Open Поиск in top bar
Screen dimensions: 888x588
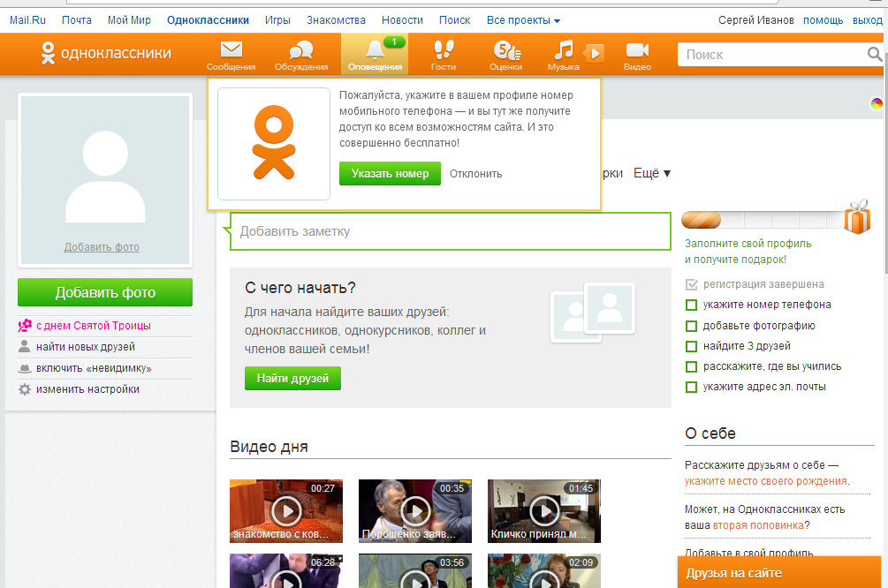tap(455, 20)
